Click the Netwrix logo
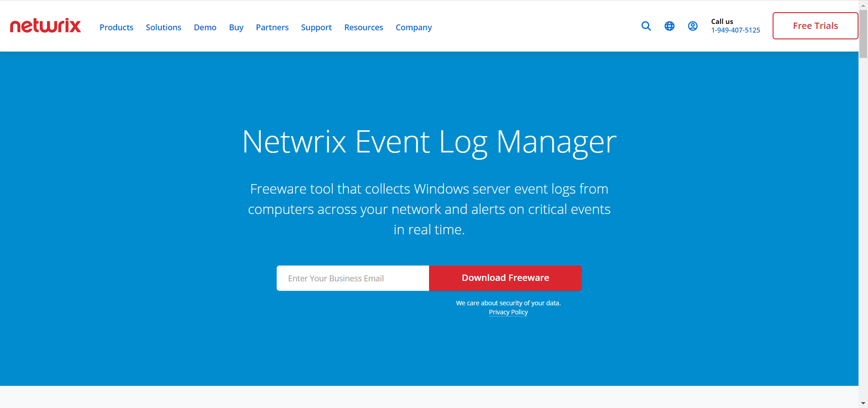 (45, 26)
